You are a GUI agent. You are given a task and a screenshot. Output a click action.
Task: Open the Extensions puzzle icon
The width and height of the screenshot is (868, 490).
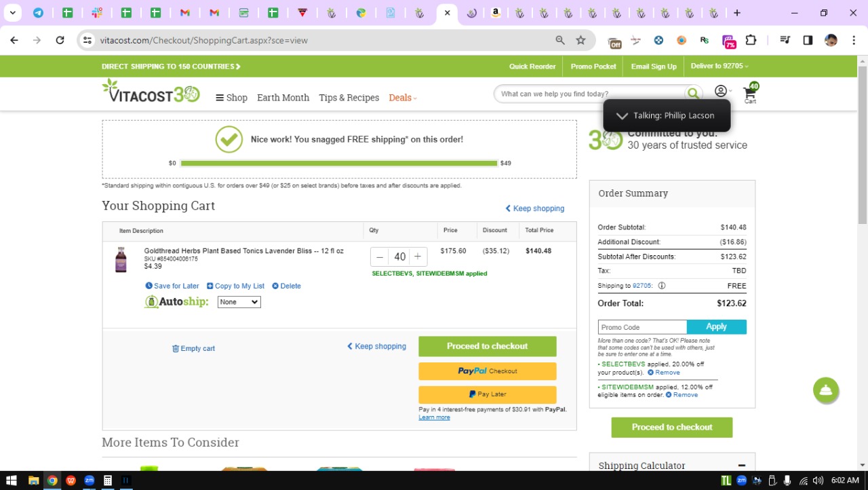click(x=751, y=40)
